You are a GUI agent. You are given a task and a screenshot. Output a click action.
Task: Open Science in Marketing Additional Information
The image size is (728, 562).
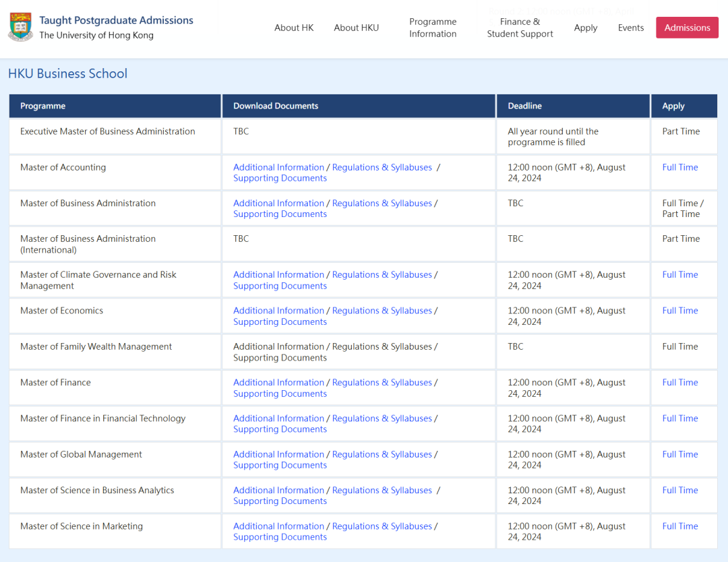(x=278, y=526)
